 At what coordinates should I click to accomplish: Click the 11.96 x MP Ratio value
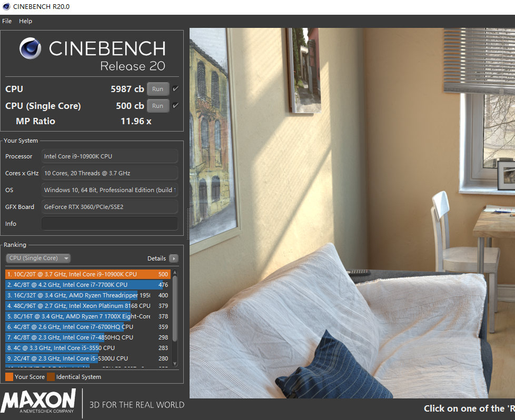[x=136, y=121]
